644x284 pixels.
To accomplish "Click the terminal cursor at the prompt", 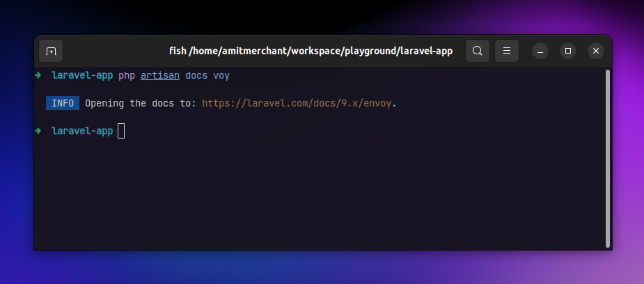I will [x=121, y=131].
